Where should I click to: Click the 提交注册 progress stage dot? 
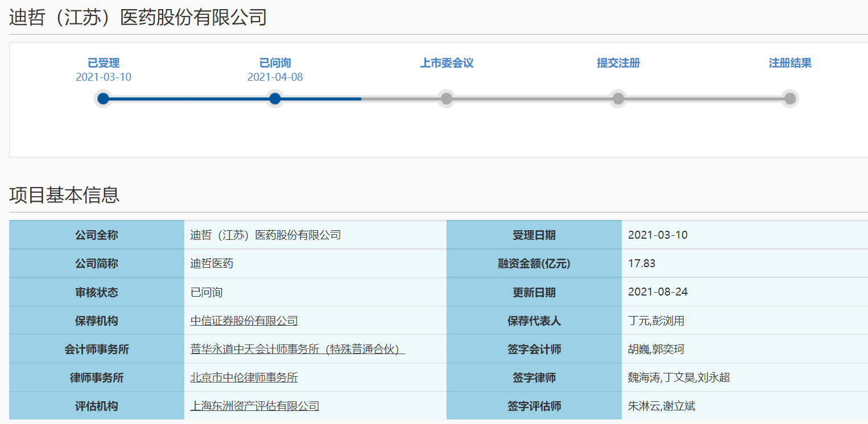[x=618, y=99]
